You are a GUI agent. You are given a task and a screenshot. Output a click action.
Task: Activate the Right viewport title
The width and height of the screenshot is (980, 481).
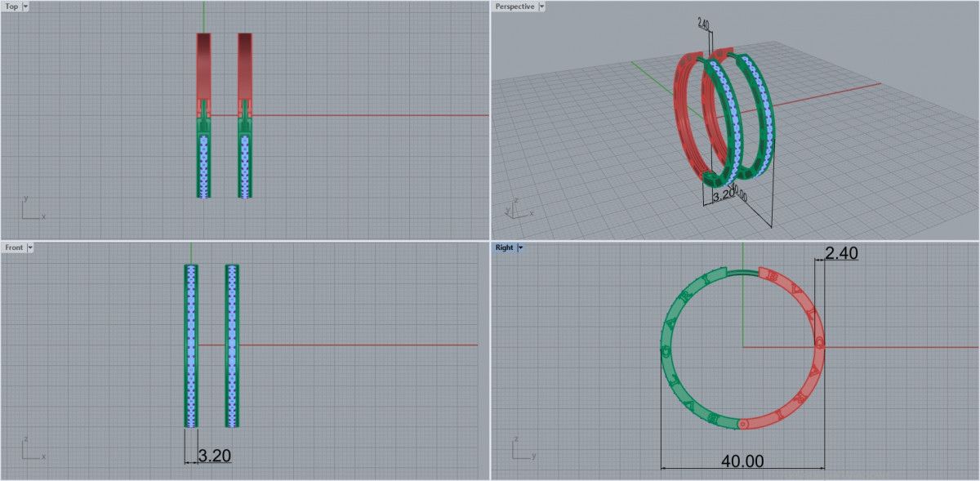point(504,247)
